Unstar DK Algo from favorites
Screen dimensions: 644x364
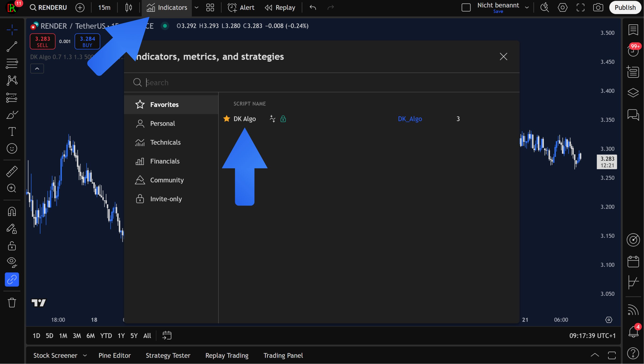[226, 119]
